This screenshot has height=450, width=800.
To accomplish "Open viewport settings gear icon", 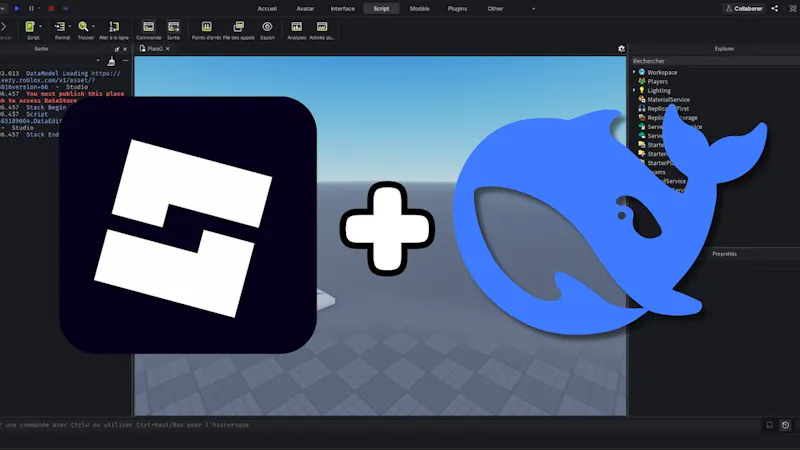I will [621, 48].
